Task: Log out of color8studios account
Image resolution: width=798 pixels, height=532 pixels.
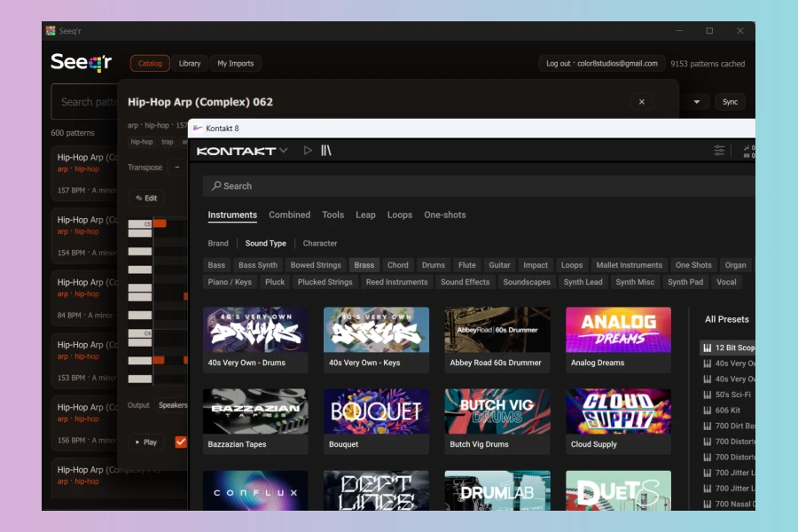Action: coord(601,64)
